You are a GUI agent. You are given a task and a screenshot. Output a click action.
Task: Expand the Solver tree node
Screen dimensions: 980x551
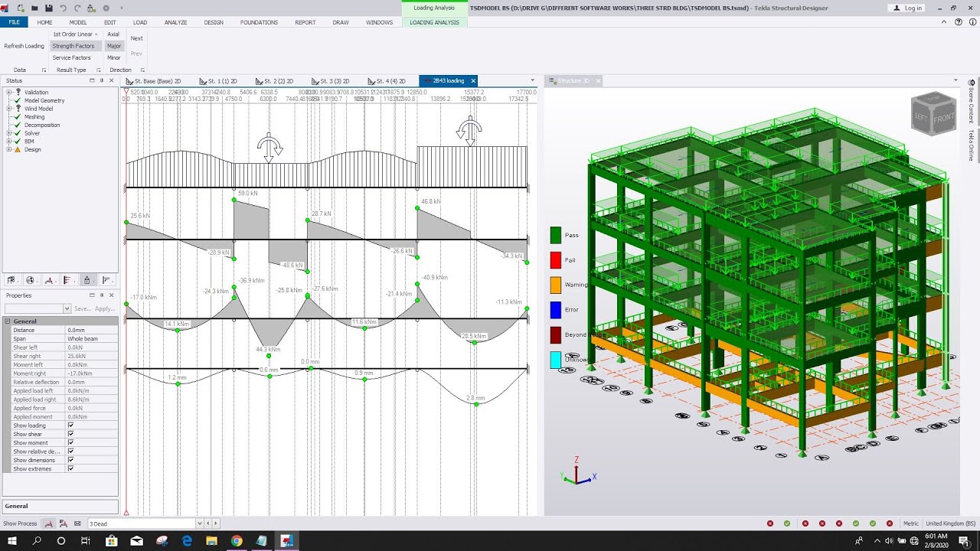(9, 133)
